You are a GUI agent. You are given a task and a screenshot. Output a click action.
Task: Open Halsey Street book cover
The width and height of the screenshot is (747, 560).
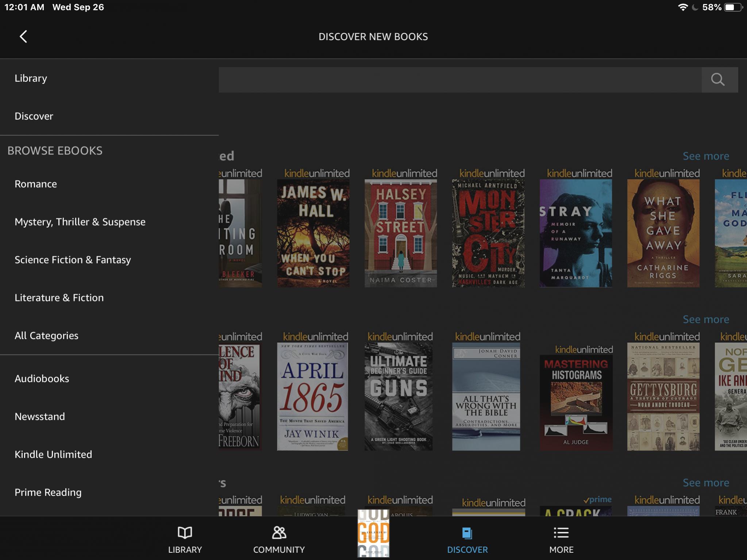(x=401, y=233)
